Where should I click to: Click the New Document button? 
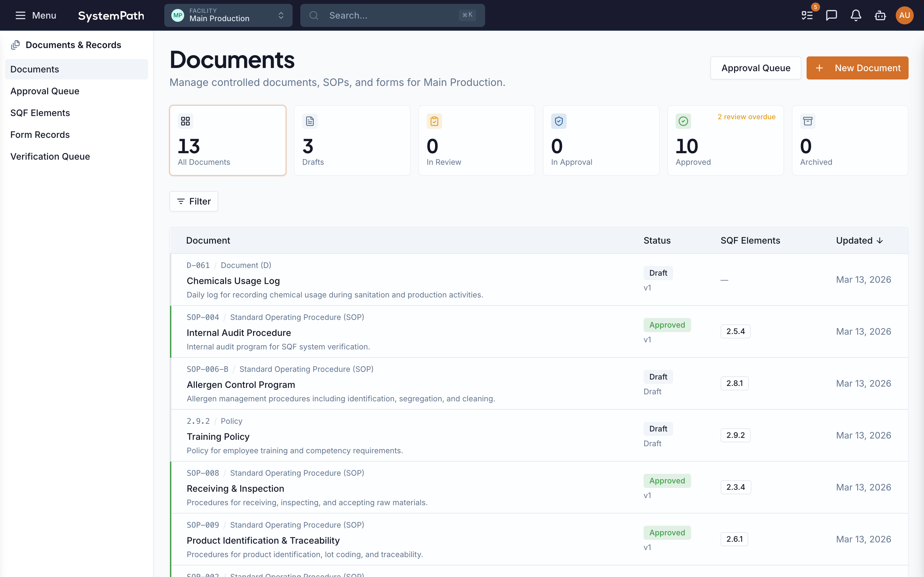(x=857, y=68)
